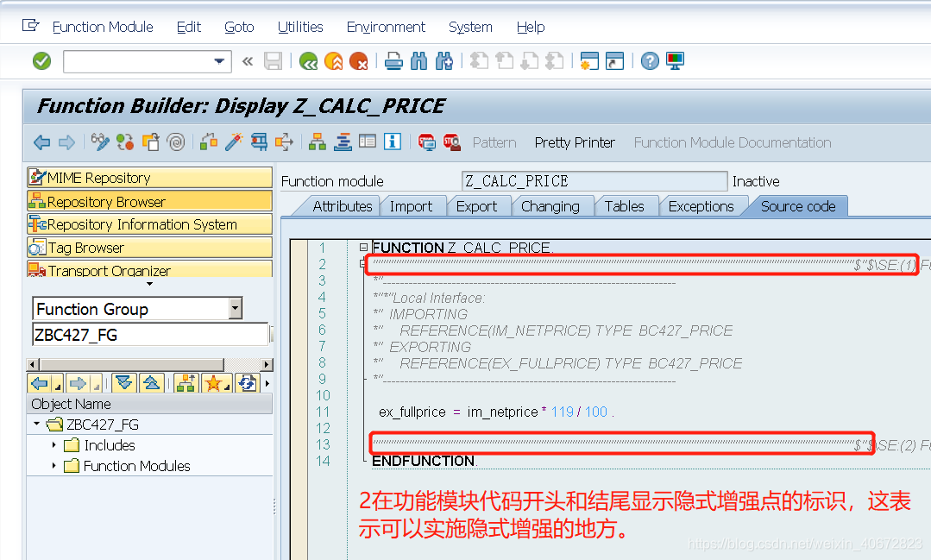Click the yellow Exit icon

(x=334, y=60)
